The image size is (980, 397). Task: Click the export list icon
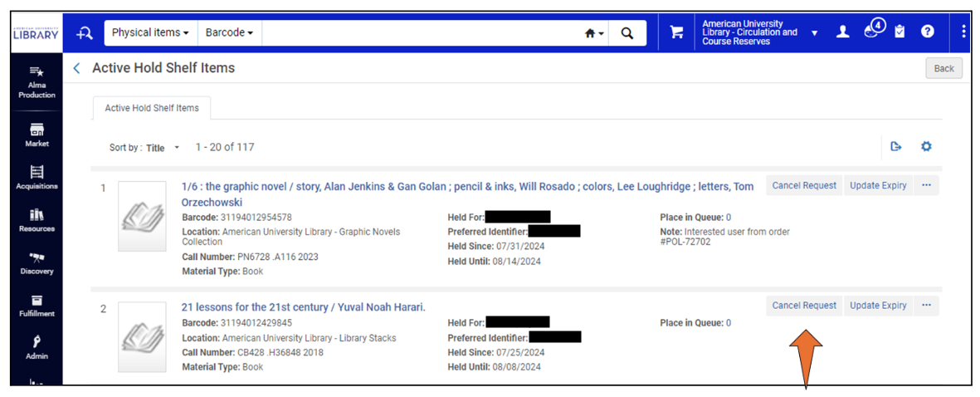(x=896, y=147)
